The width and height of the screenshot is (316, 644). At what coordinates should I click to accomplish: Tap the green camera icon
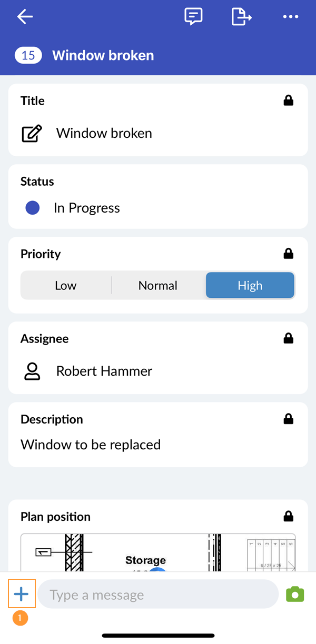295,595
